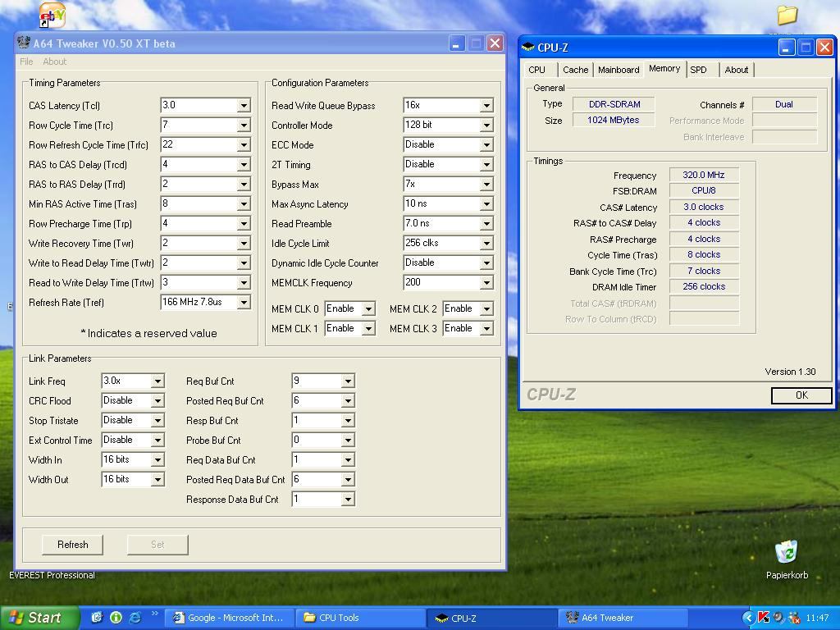
Task: Click the taskbar clock showing 11:47
Action: [817, 618]
